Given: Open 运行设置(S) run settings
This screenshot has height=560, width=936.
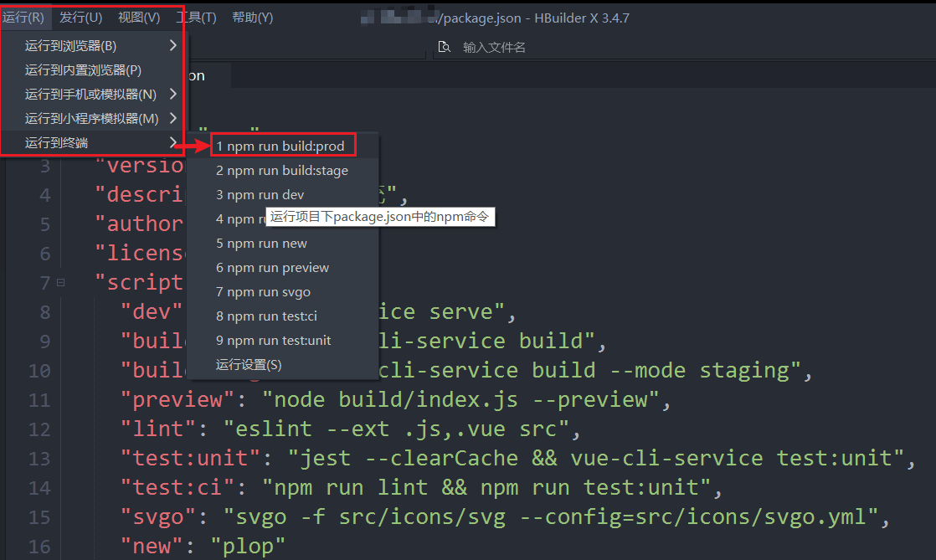Looking at the screenshot, I should click(249, 365).
